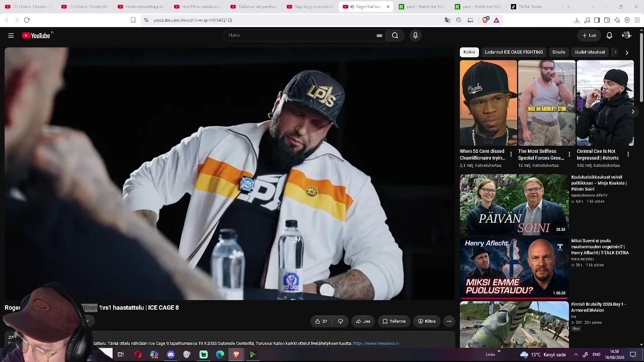The image size is (644, 362).
Task: Open the YouTube guide hamburger menu
Action: pos(11,35)
